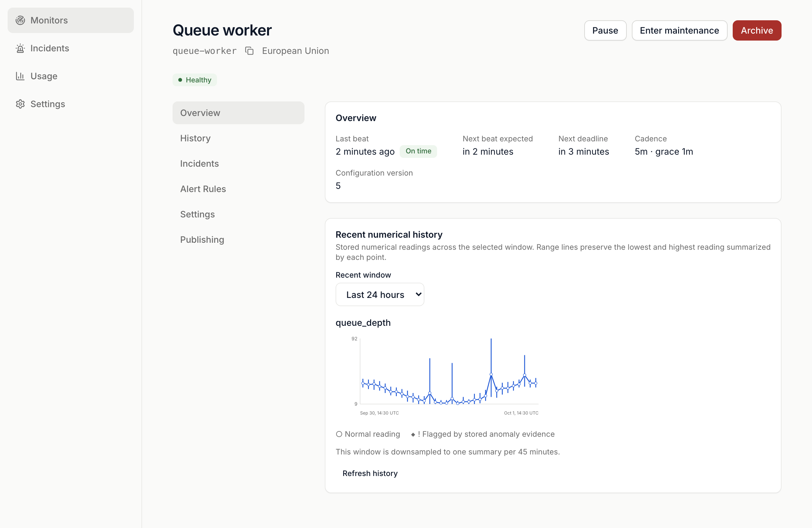Copy the queue-worker slug with copy icon
812x528 pixels.
tap(249, 51)
